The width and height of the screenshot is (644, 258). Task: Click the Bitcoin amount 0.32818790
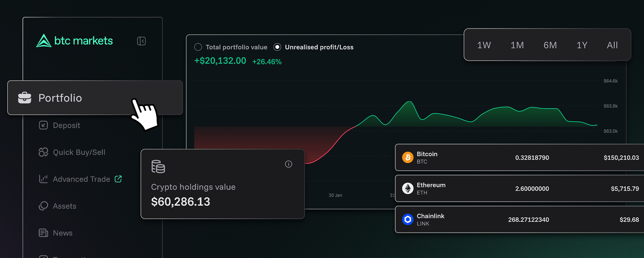point(532,158)
